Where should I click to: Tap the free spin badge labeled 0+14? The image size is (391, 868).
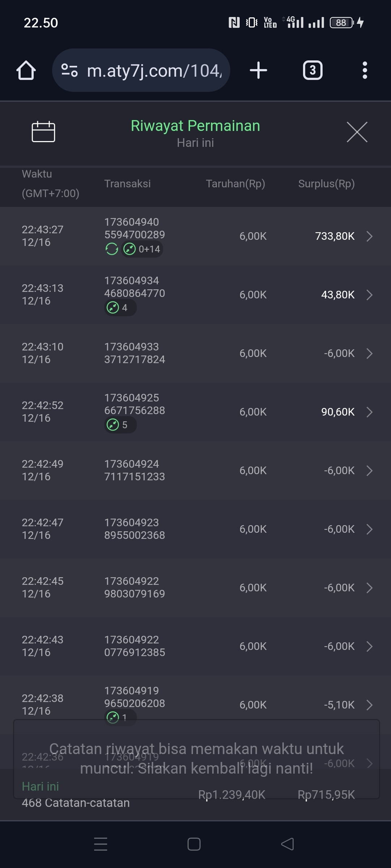(x=142, y=249)
